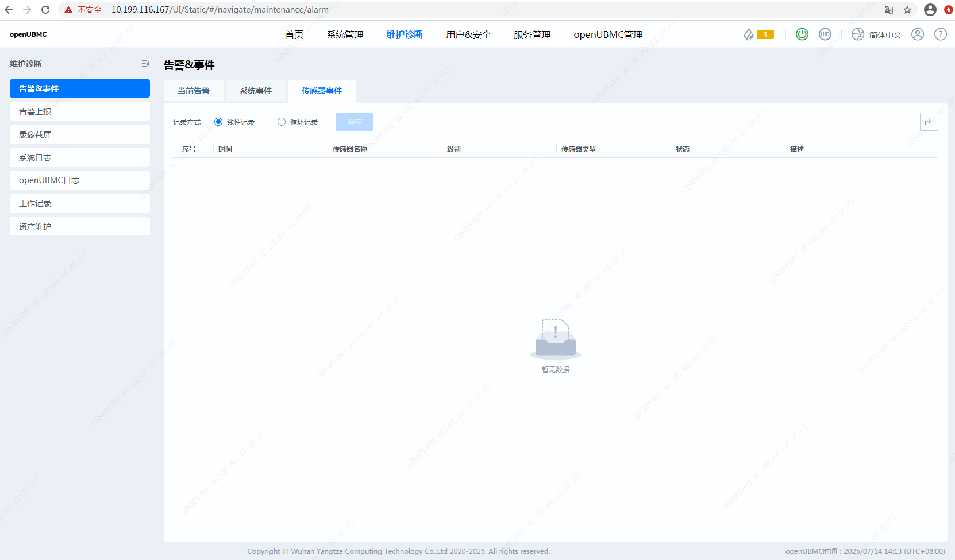Open the user account icon

pyautogui.click(x=917, y=34)
